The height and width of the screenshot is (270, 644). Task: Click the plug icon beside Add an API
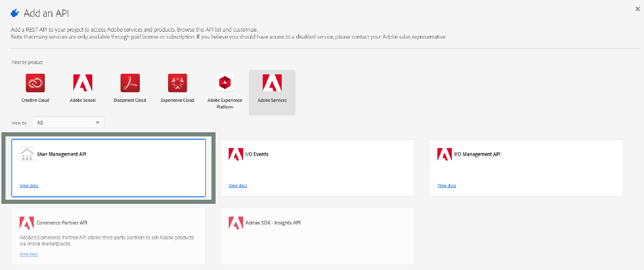click(15, 14)
